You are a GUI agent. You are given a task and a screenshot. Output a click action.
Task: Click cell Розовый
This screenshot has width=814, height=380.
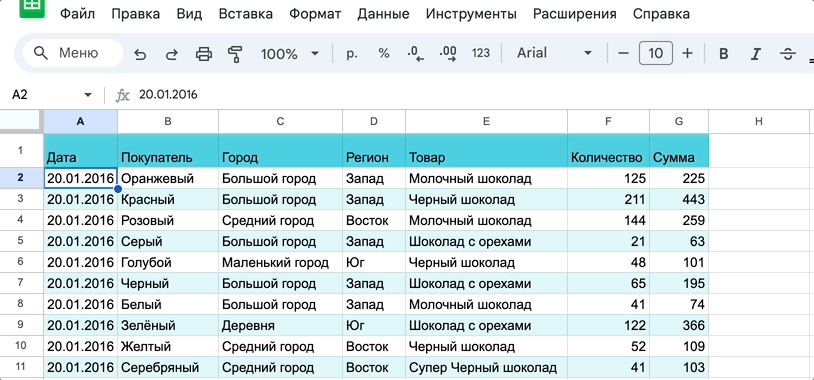[x=168, y=221]
